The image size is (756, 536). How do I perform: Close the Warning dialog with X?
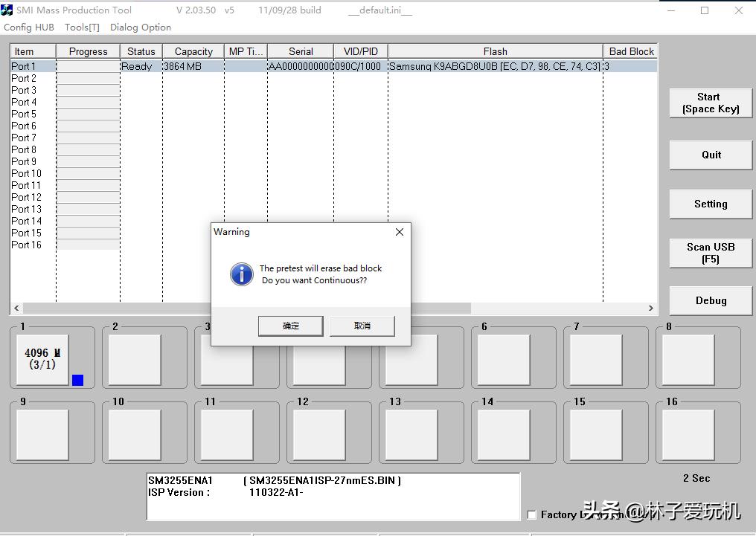click(400, 232)
